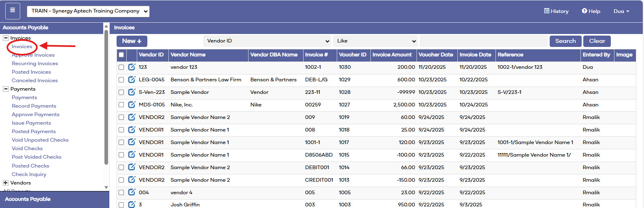Select Invoices in the sidebar

click(x=22, y=47)
